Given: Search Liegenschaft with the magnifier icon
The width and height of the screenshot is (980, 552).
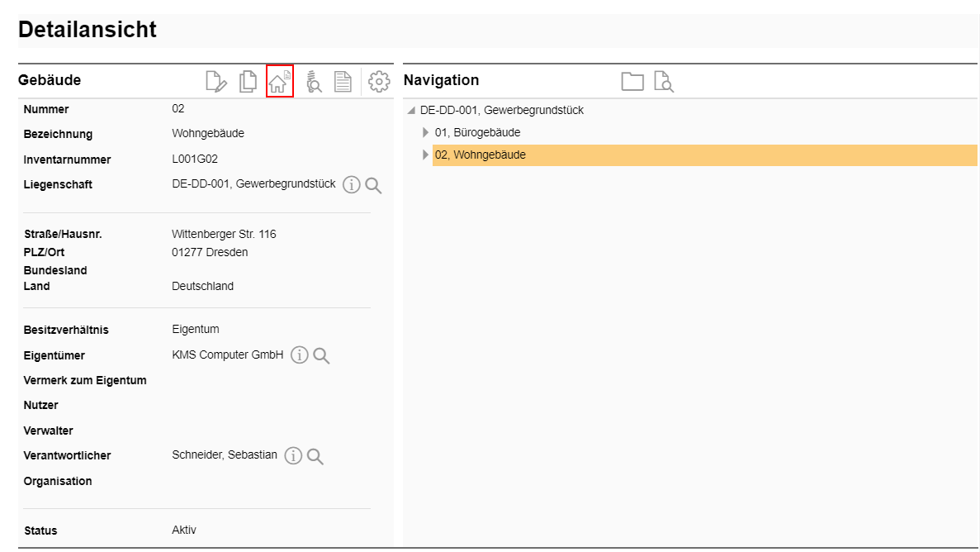Looking at the screenshot, I should 373,185.
